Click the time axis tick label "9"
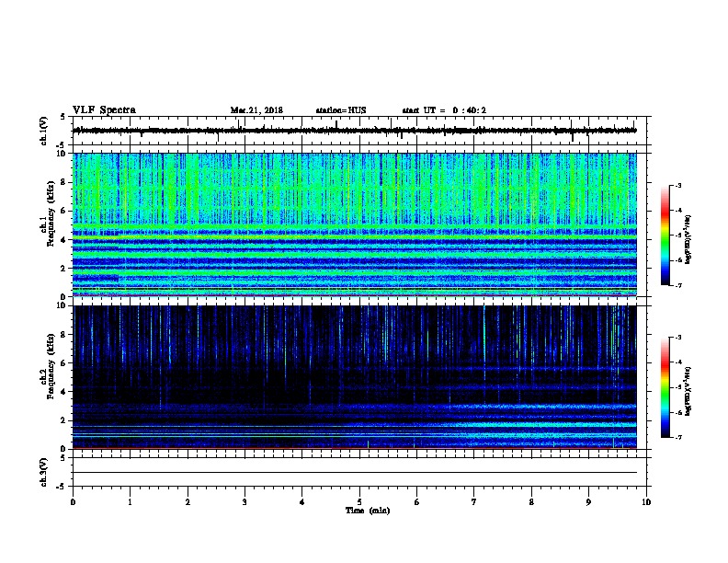 pos(588,502)
